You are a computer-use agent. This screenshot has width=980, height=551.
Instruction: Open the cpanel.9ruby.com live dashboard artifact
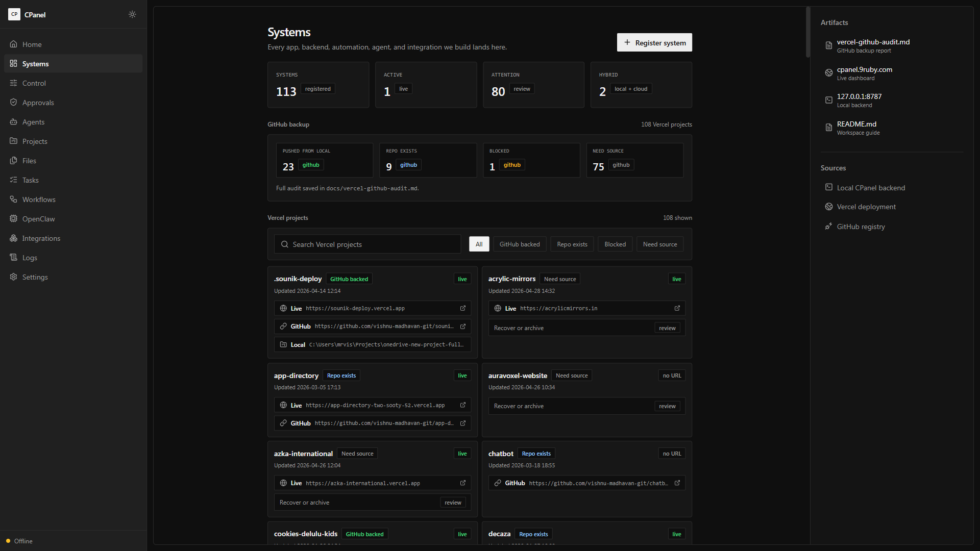892,73
